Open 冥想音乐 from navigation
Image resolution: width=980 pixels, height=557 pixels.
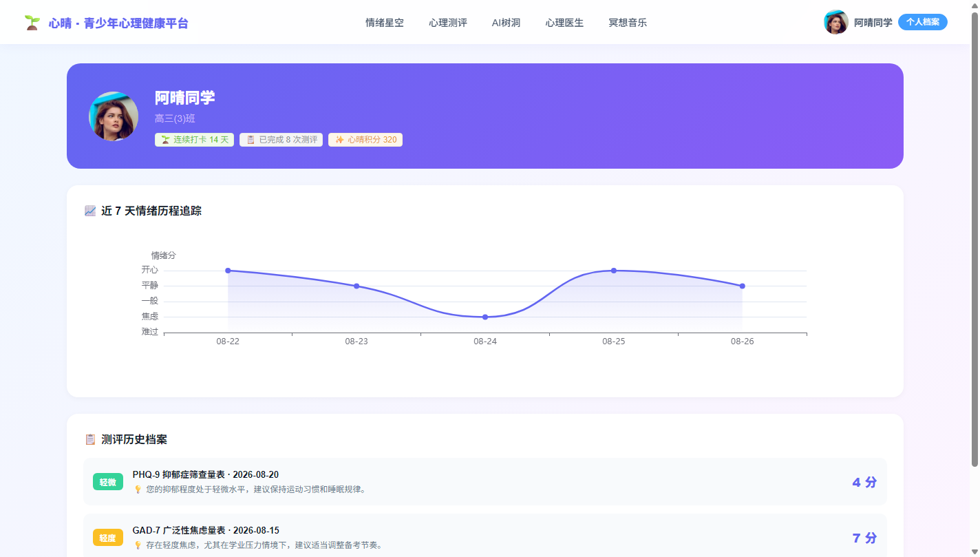click(x=628, y=23)
